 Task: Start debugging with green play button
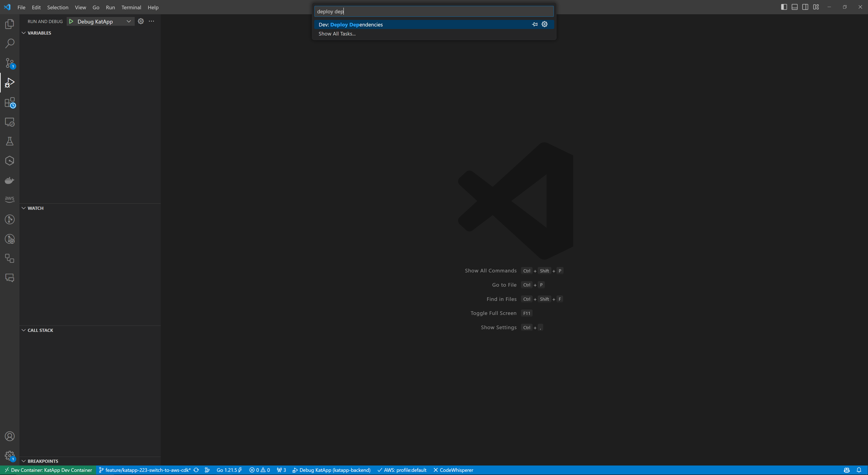click(x=71, y=21)
